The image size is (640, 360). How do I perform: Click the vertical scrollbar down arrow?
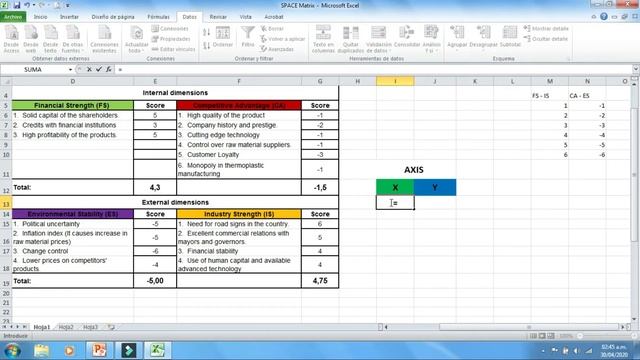point(634,319)
